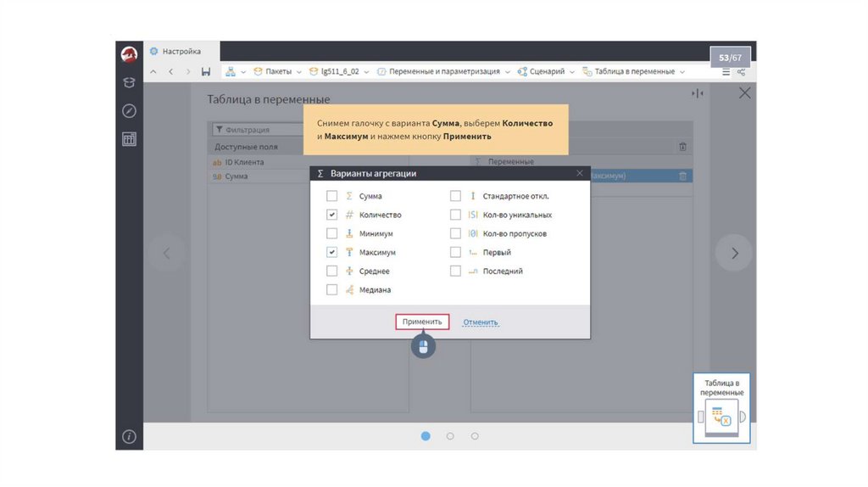This screenshot has width=868, height=487.
Task: Click the Кол-во уникальных icon
Action: pos(473,215)
